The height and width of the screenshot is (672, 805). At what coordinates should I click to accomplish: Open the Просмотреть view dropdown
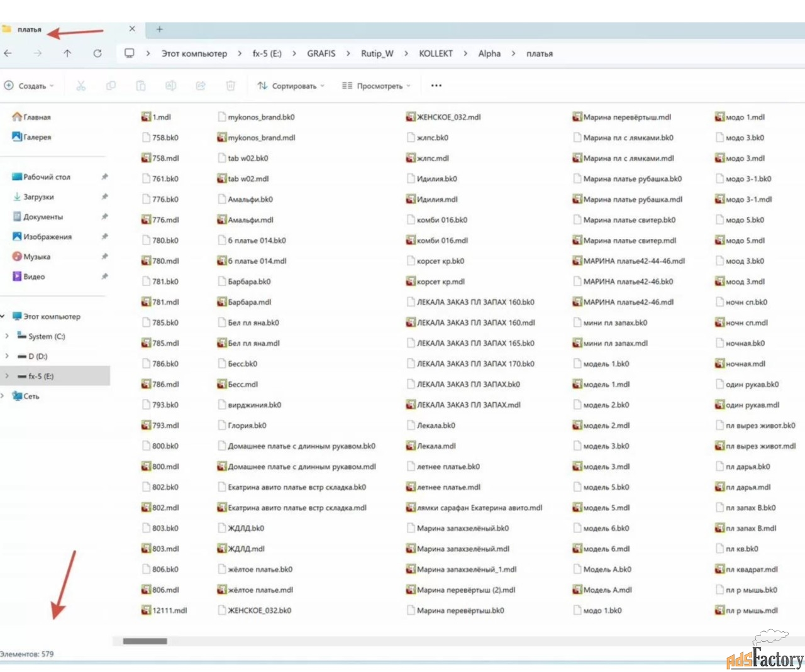click(376, 85)
